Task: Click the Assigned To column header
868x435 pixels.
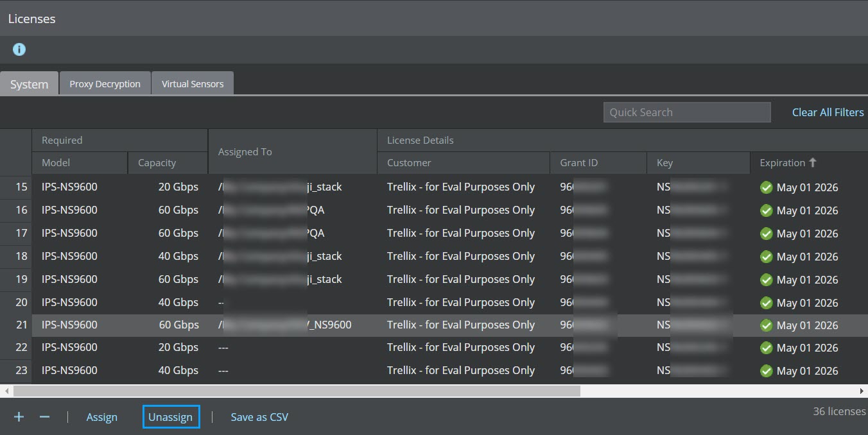Action: point(293,151)
